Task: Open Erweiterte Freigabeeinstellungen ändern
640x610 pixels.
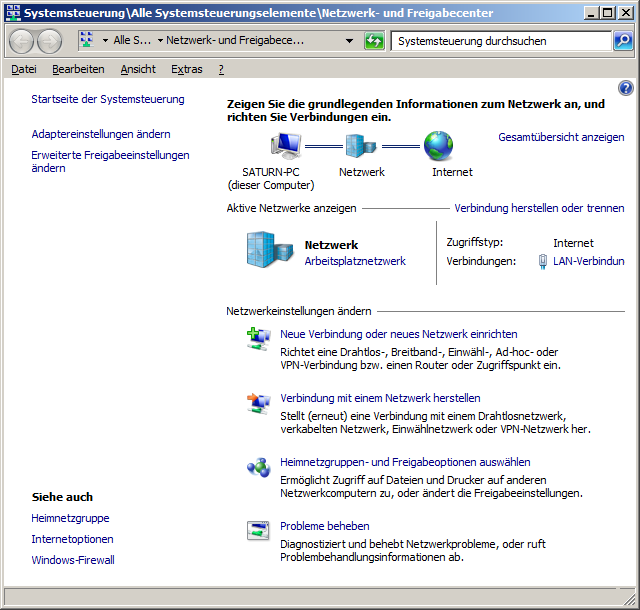Action: pos(110,162)
